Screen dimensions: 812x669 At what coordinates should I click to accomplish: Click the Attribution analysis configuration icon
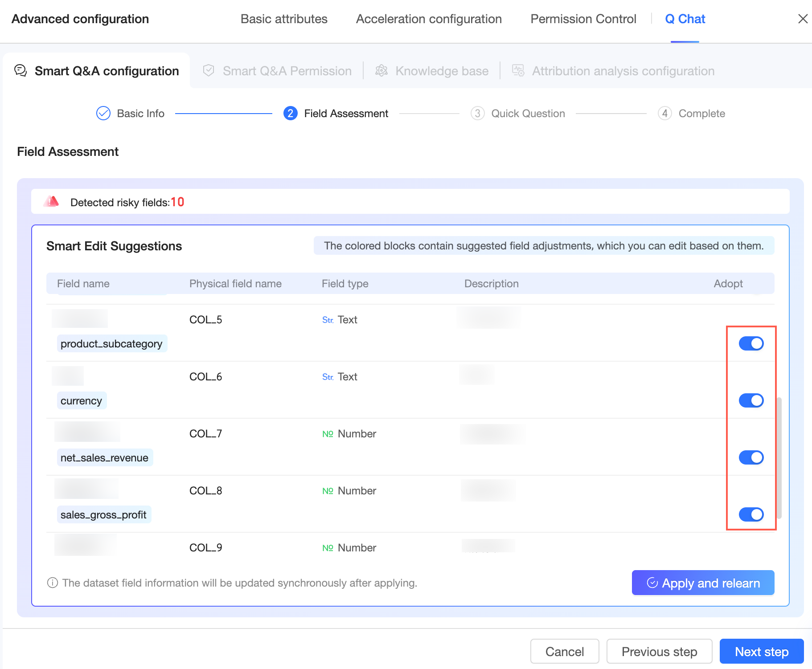(x=518, y=70)
